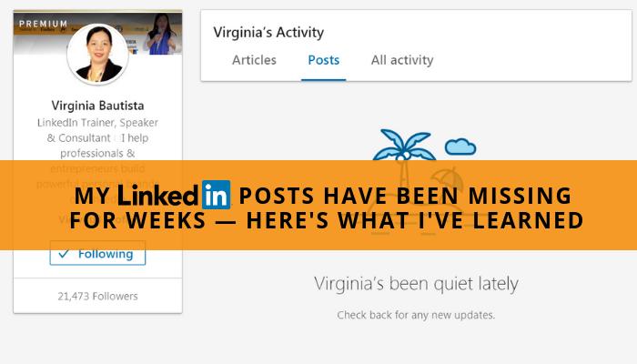Click the orange "Posts have been missing" banner

coord(318,205)
